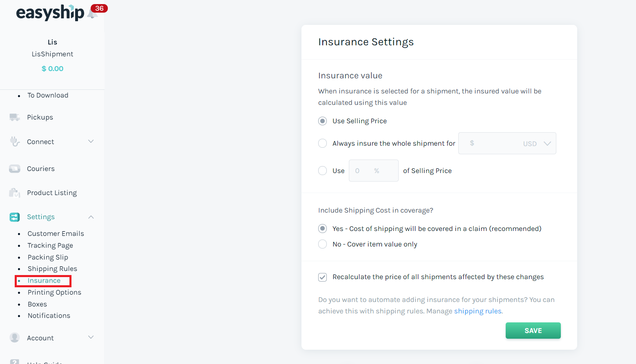636x364 pixels.
Task: Expand the Connect section
Action: (91, 142)
